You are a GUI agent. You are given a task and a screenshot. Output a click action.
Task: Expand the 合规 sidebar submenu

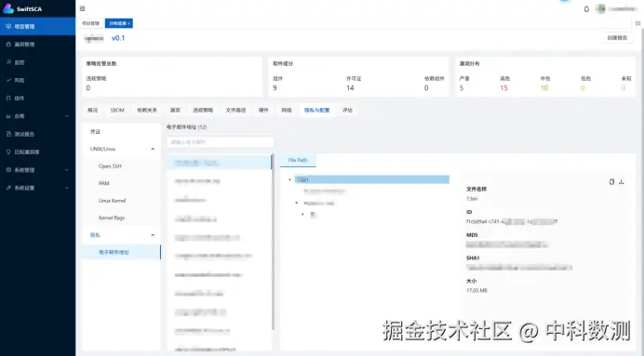tap(66, 116)
